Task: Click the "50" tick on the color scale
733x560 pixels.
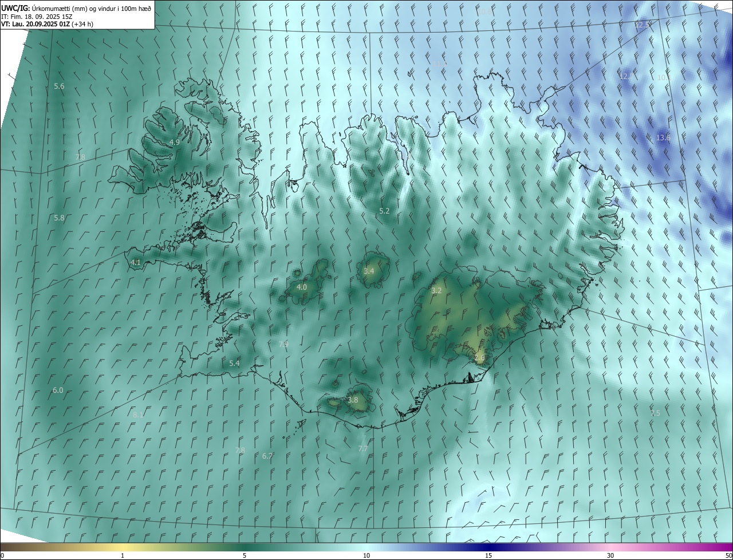Action: (728, 555)
